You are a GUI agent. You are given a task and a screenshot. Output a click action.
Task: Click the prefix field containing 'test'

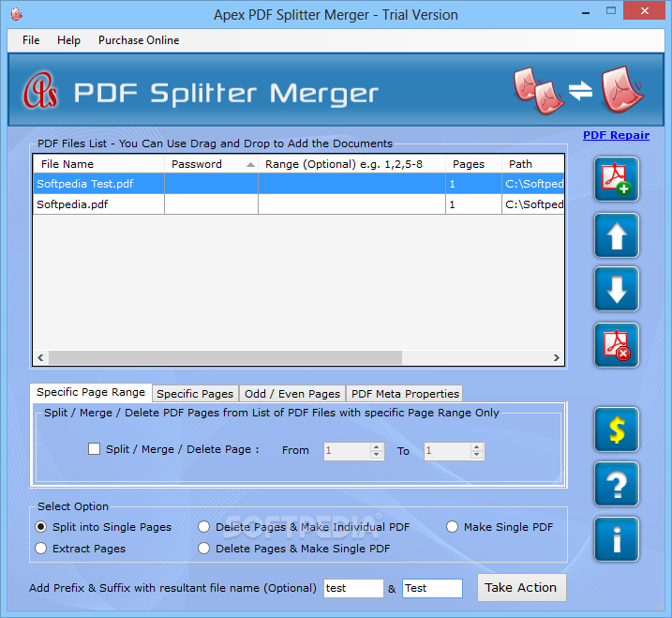353,588
